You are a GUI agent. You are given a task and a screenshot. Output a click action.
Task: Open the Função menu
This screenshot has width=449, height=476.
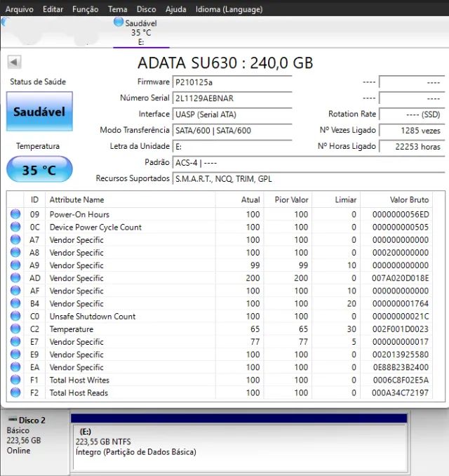coord(86,9)
